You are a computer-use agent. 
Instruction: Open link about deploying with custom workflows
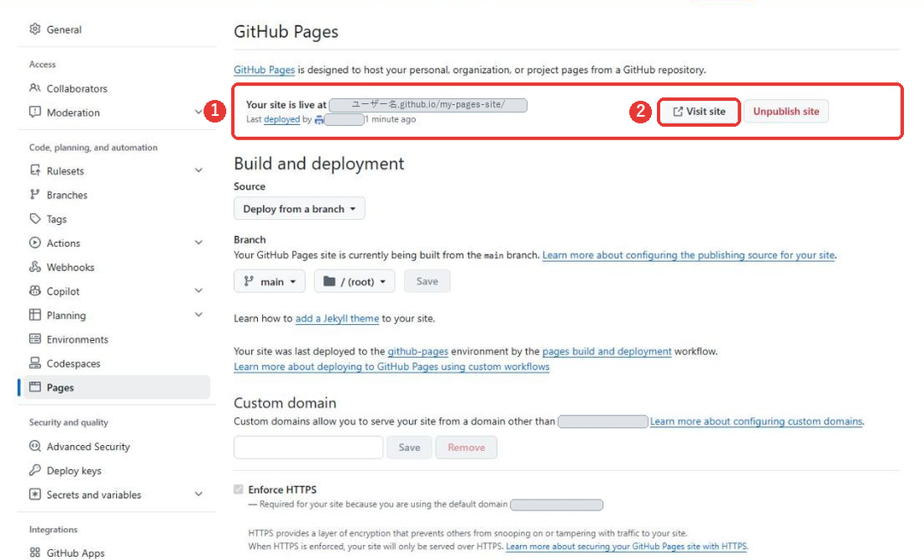392,367
